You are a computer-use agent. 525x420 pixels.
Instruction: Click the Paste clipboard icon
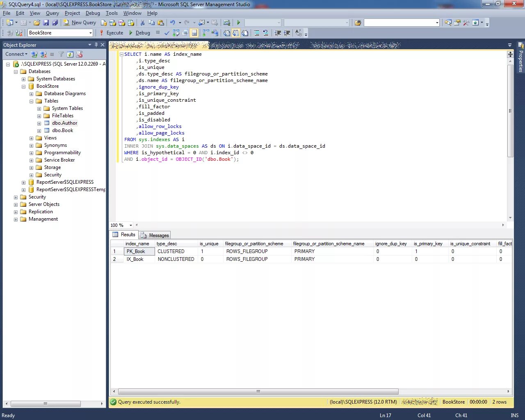click(x=160, y=23)
